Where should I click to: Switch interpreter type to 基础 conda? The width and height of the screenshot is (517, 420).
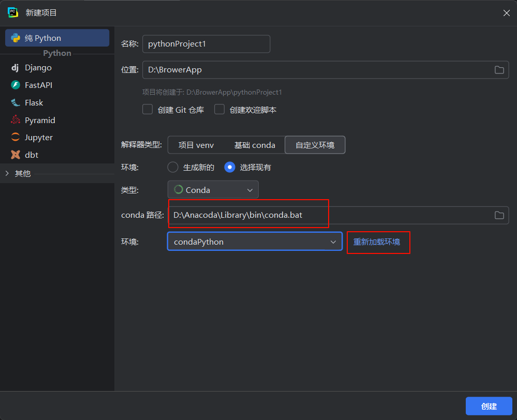(255, 145)
